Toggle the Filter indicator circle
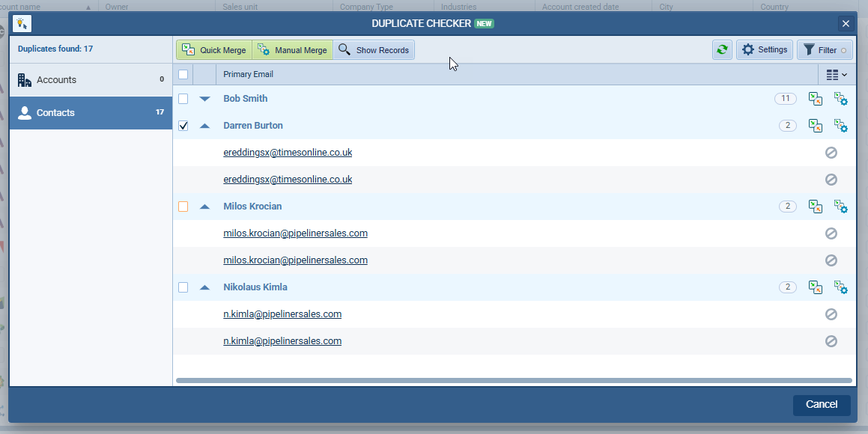This screenshot has height=434, width=868. (x=843, y=49)
